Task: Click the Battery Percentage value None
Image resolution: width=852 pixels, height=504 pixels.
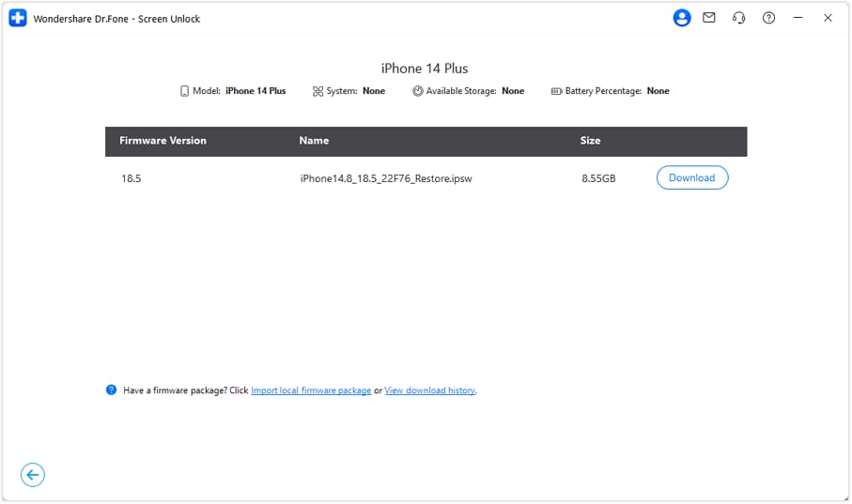Action: pos(658,91)
